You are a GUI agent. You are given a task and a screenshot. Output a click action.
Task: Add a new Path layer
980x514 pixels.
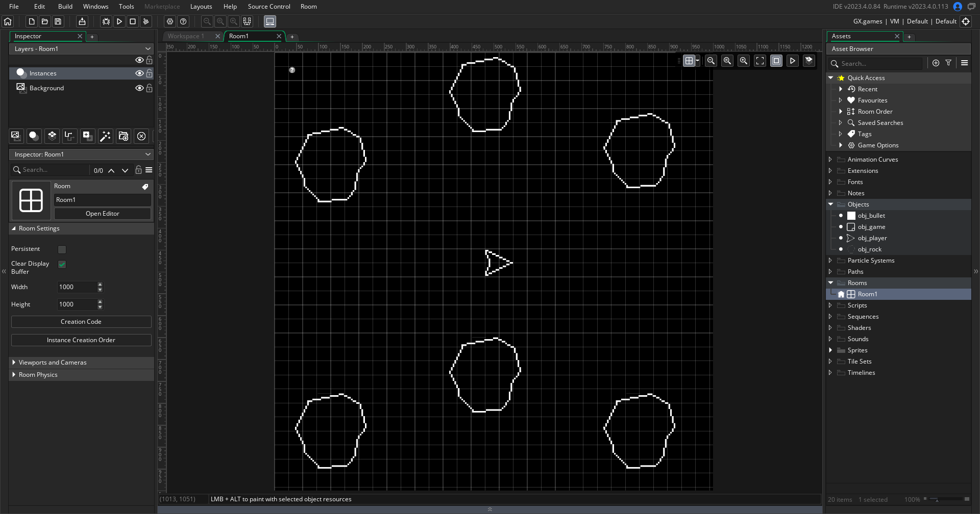coord(69,136)
